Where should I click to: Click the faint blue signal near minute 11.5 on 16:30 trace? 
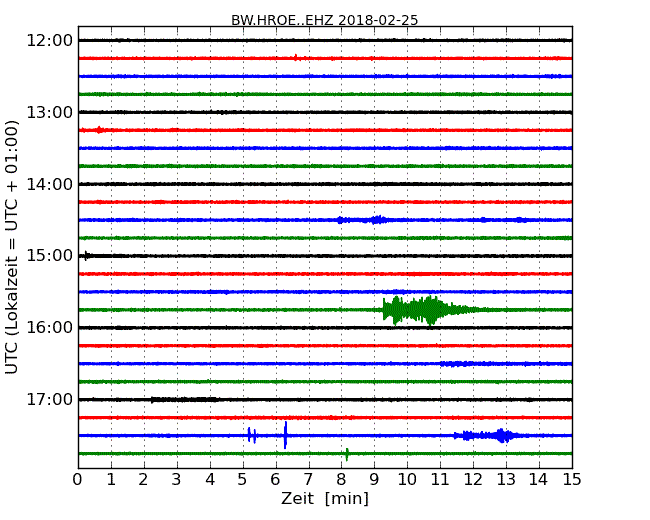(456, 364)
